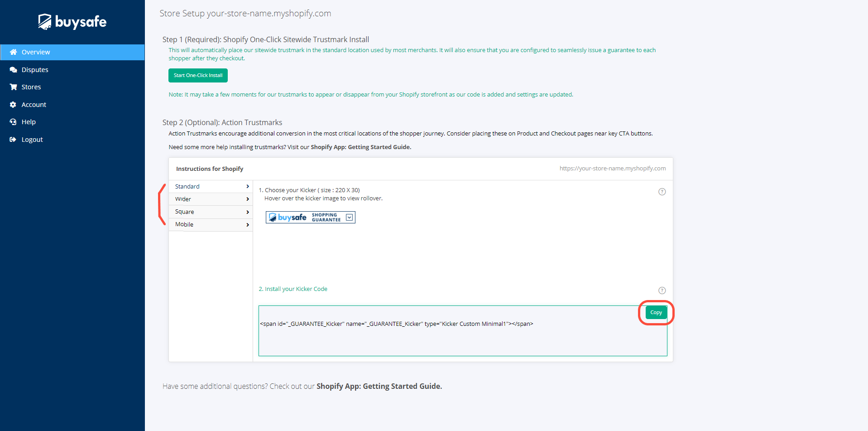
Task: Open the Overview menu item
Action: pyautogui.click(x=72, y=52)
